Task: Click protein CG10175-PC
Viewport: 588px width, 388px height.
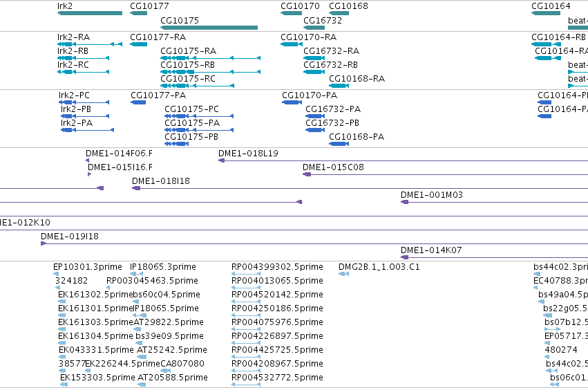Action: 199,116
